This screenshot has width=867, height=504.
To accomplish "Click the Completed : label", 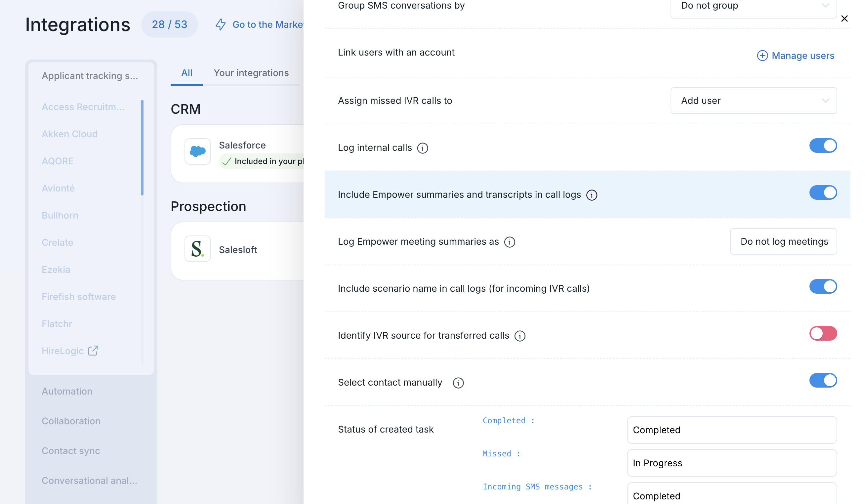I will 509,421.
